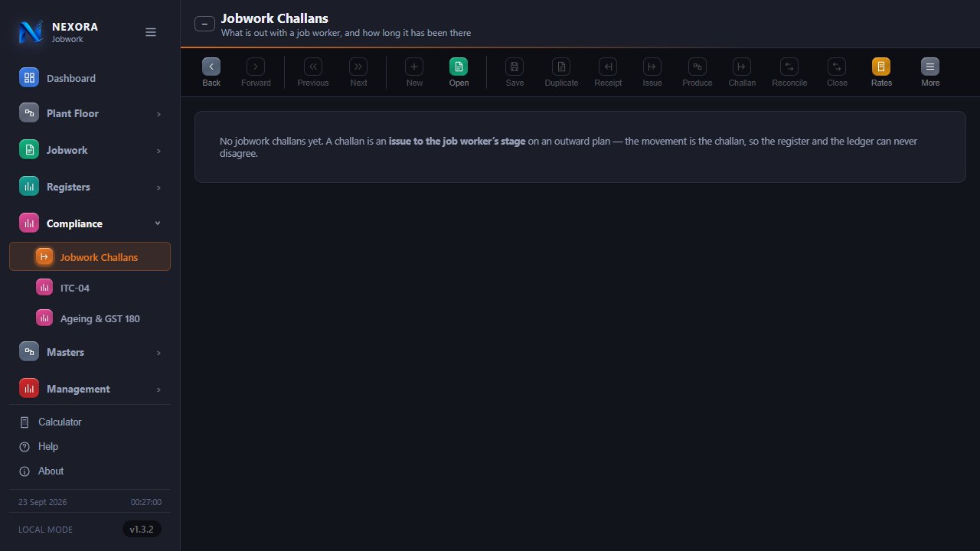Click the date 23 Sept 2026

(x=42, y=502)
